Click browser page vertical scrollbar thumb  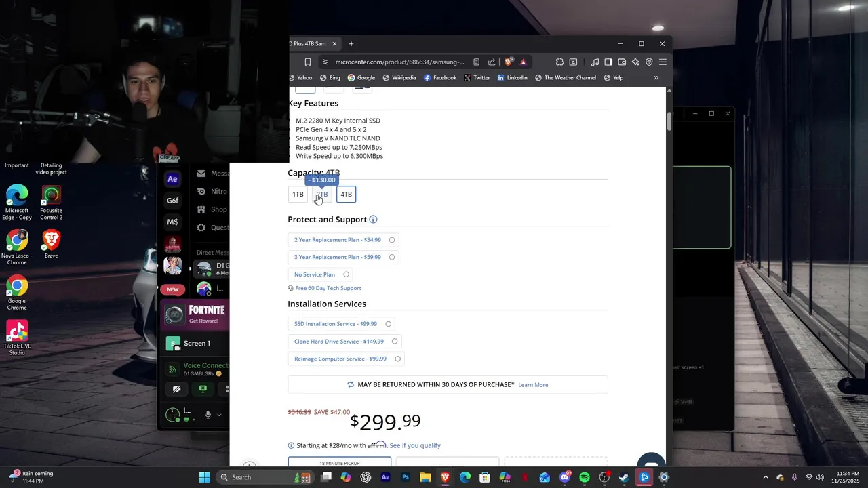(x=669, y=121)
